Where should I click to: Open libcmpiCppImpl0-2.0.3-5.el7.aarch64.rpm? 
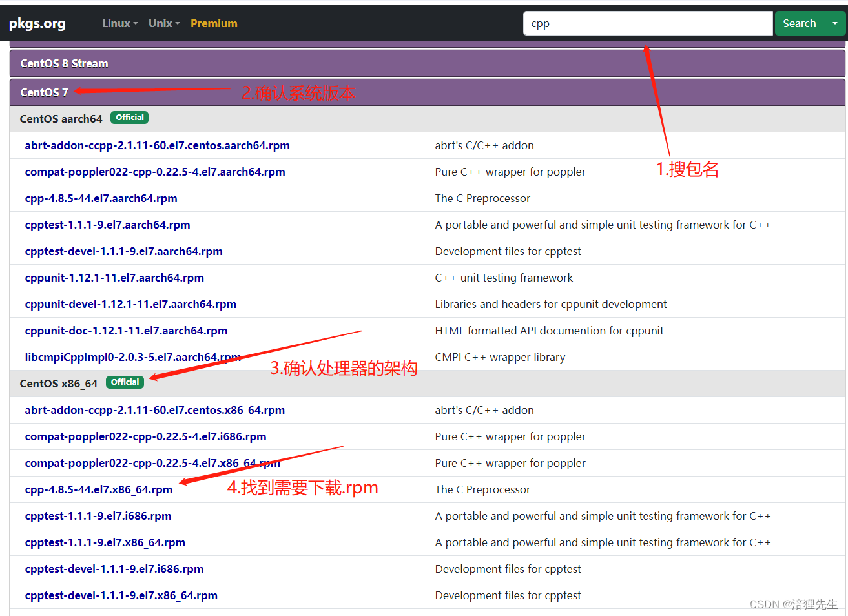pos(132,357)
